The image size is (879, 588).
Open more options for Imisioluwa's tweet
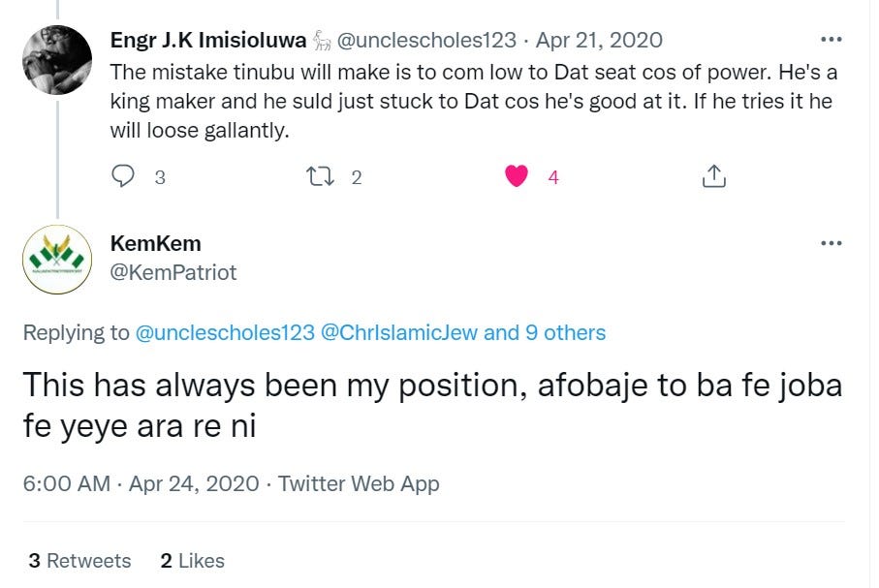coord(831,40)
